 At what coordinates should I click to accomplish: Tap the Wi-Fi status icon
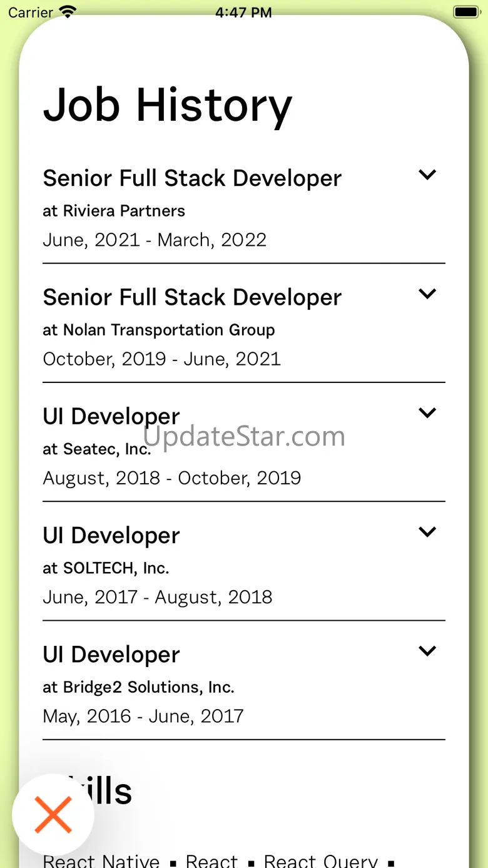pos(67,12)
